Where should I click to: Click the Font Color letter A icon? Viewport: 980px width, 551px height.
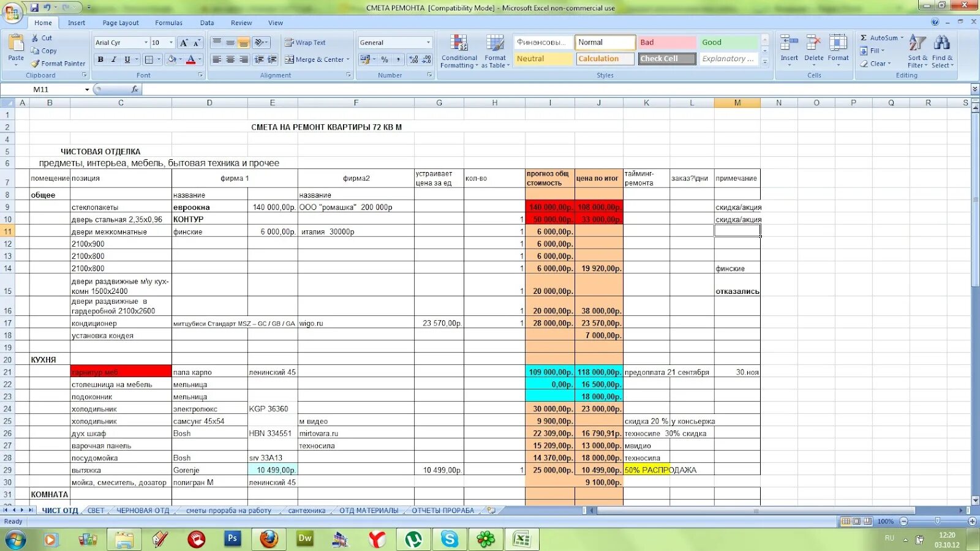click(190, 59)
